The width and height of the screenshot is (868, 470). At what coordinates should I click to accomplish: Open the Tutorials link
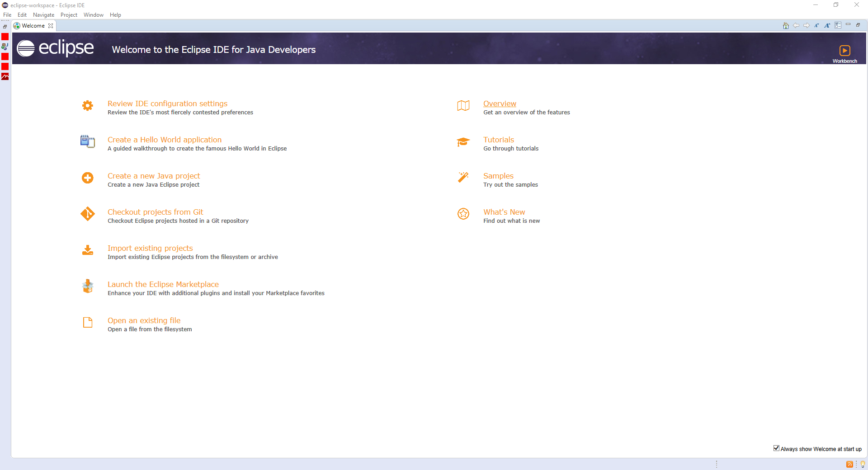click(499, 140)
